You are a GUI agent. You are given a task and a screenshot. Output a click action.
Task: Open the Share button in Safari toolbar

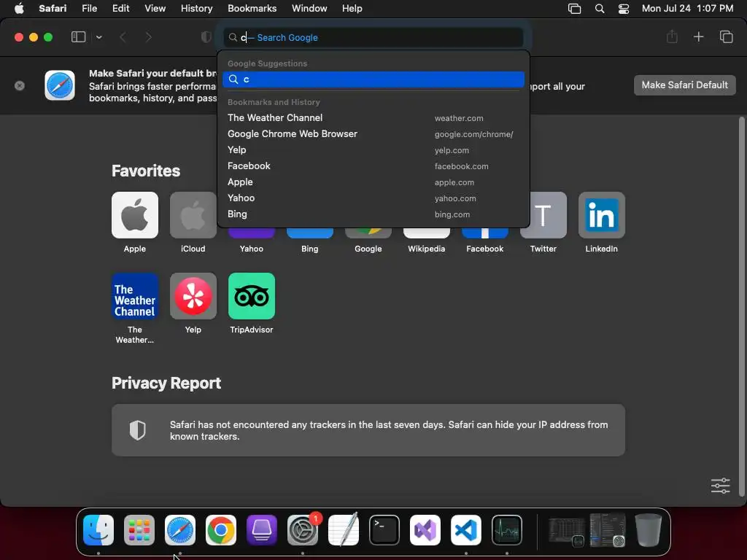672,36
